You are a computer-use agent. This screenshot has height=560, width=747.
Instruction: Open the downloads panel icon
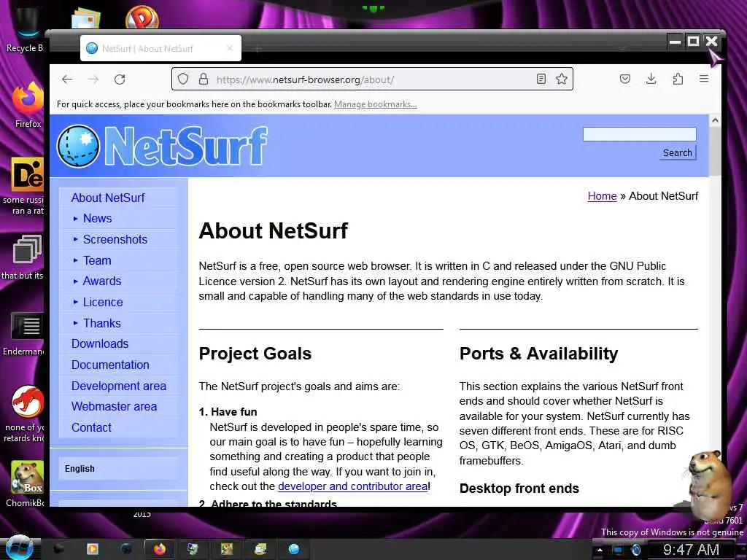tap(651, 79)
